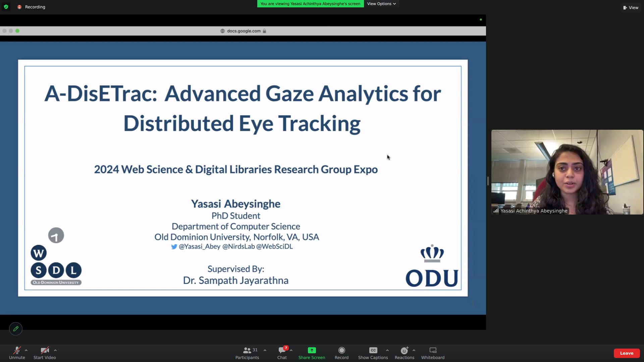Image resolution: width=644 pixels, height=362 pixels.
Task: Click the lock icon in the address bar
Action: 264,31
